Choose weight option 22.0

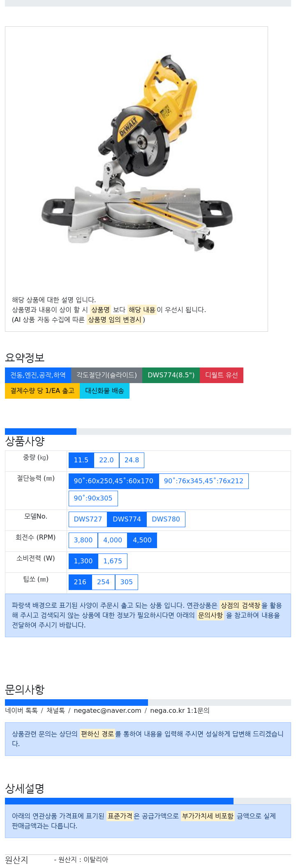(106, 460)
